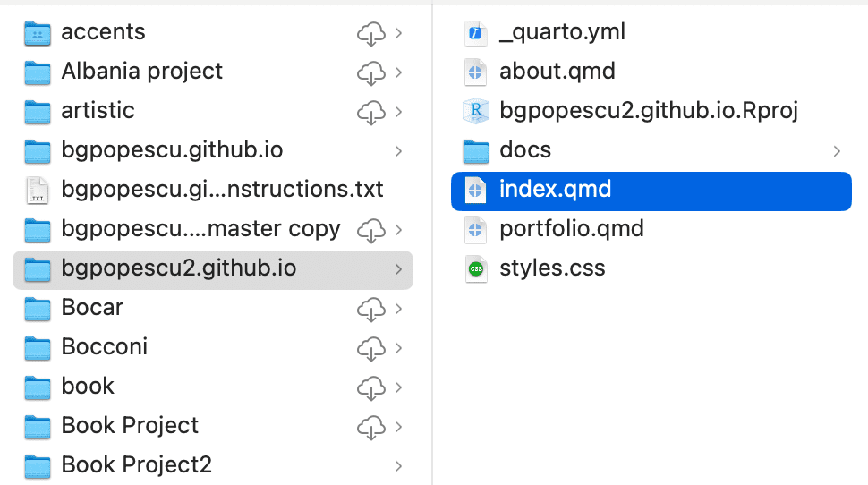Click the RStudio project file icon
The height and width of the screenshot is (485, 868).
click(476, 111)
